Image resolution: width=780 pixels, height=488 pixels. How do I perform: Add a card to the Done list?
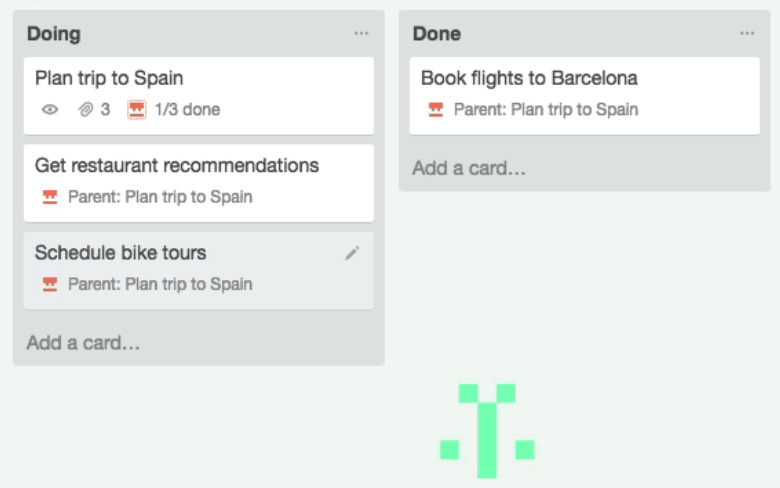(x=469, y=168)
